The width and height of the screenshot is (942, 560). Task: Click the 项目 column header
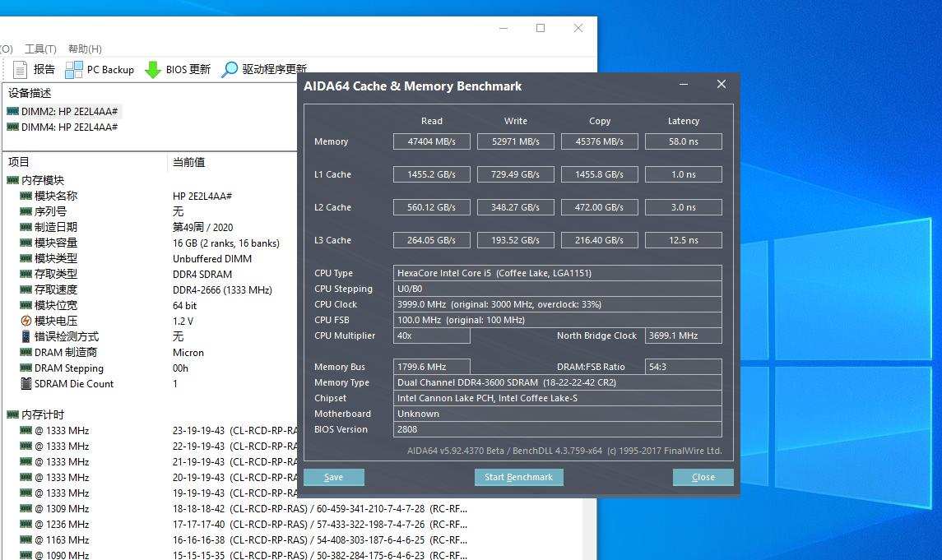click(19, 162)
